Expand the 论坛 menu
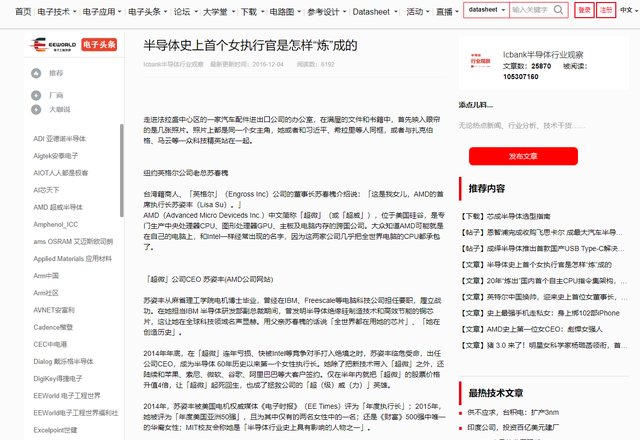The image size is (640, 440). click(x=186, y=12)
